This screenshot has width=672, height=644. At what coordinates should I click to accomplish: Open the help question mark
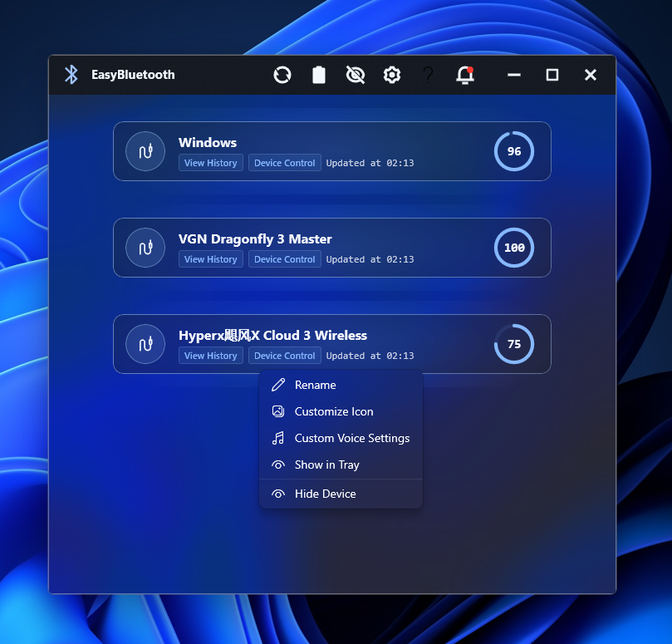[x=428, y=75]
